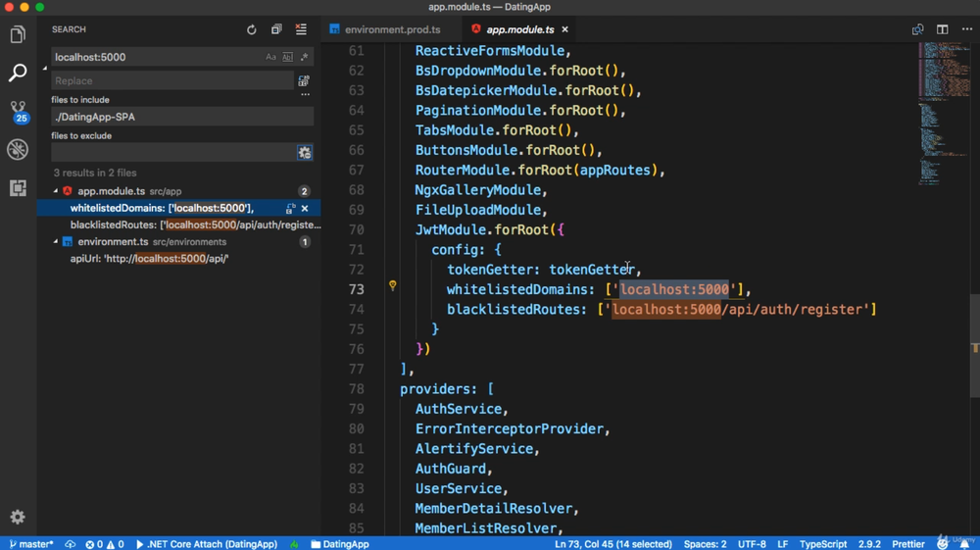980x550 pixels.
Task: Collapse app.module.ts search result group
Action: (x=56, y=191)
